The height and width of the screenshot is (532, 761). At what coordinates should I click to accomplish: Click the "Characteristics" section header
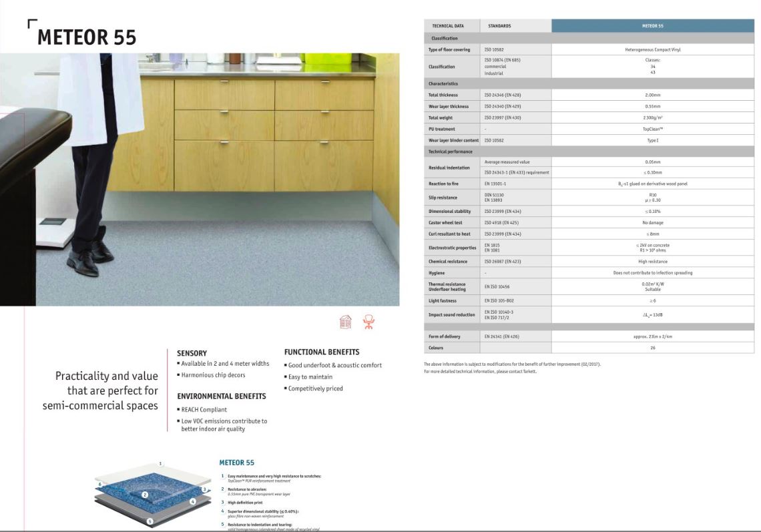(443, 83)
